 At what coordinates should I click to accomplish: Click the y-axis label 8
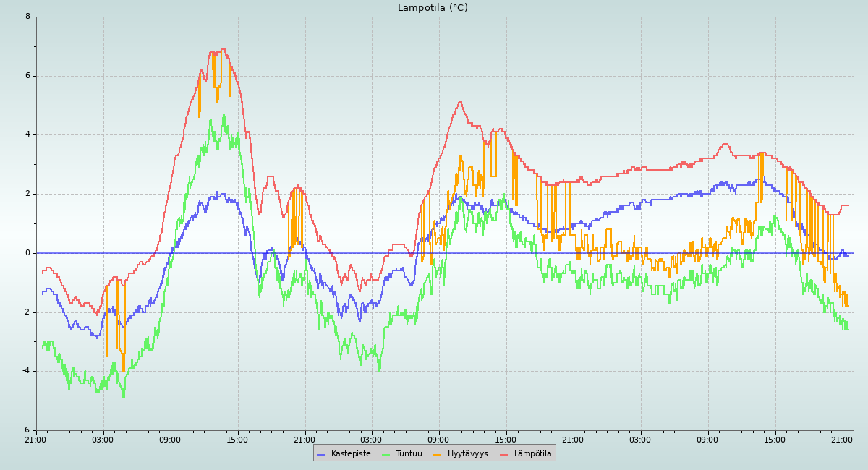(27, 17)
